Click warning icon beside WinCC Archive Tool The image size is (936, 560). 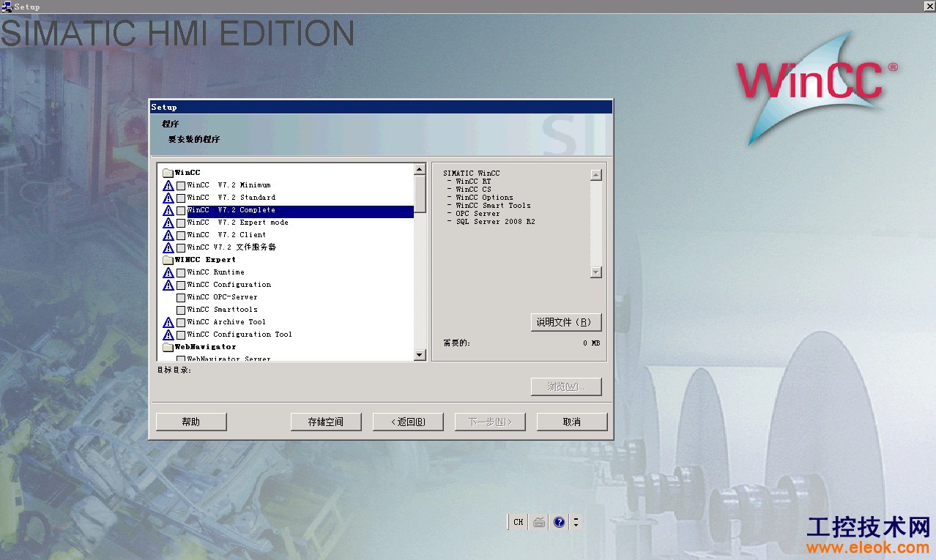pos(168,322)
